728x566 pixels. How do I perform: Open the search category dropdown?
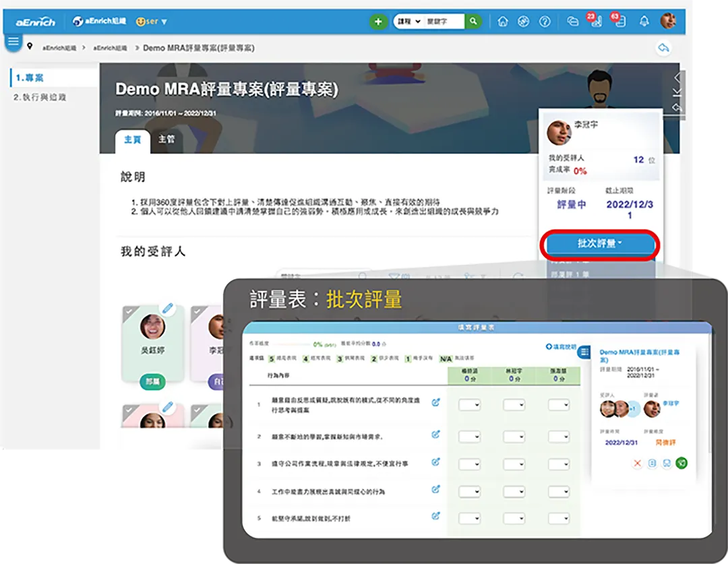[x=408, y=22]
